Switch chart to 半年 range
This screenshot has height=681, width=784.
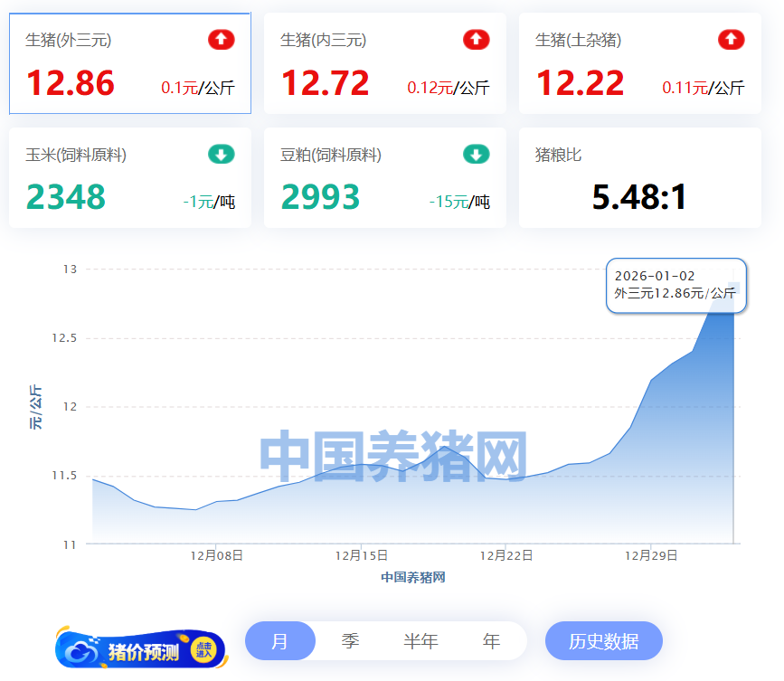(420, 641)
